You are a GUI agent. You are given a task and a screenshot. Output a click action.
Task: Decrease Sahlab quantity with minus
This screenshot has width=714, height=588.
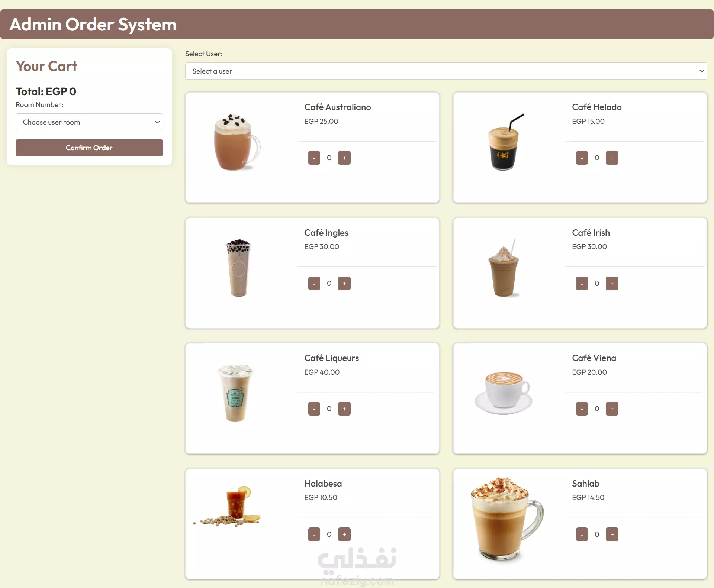click(x=582, y=534)
